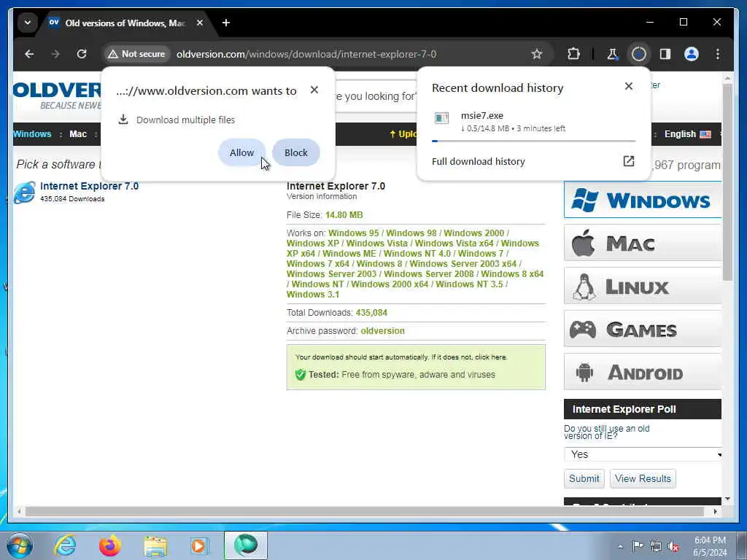Open the Chrome profile avatar
Image resolution: width=747 pixels, height=560 pixels.
[x=692, y=54]
